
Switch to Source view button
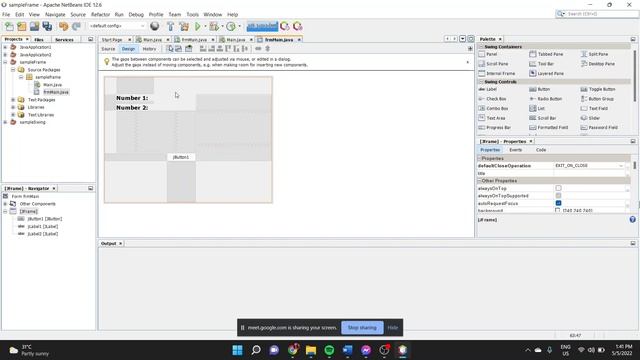[x=108, y=49]
